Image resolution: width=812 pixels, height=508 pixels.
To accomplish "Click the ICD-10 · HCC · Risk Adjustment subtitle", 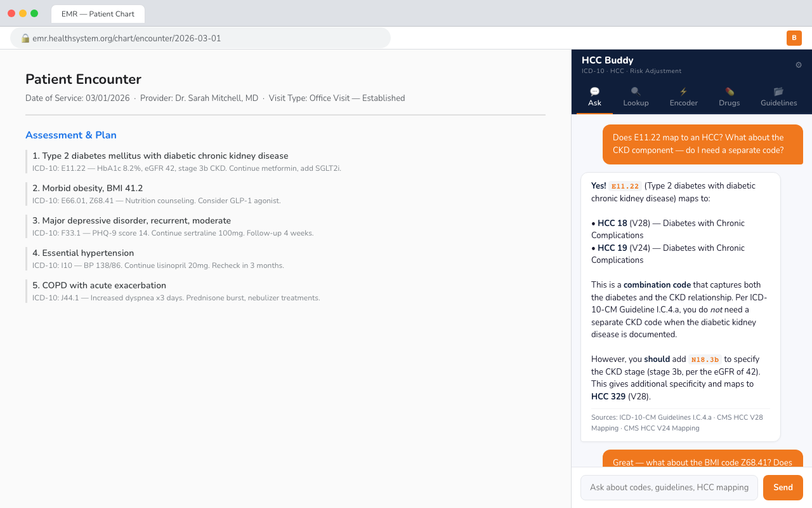I will point(631,71).
